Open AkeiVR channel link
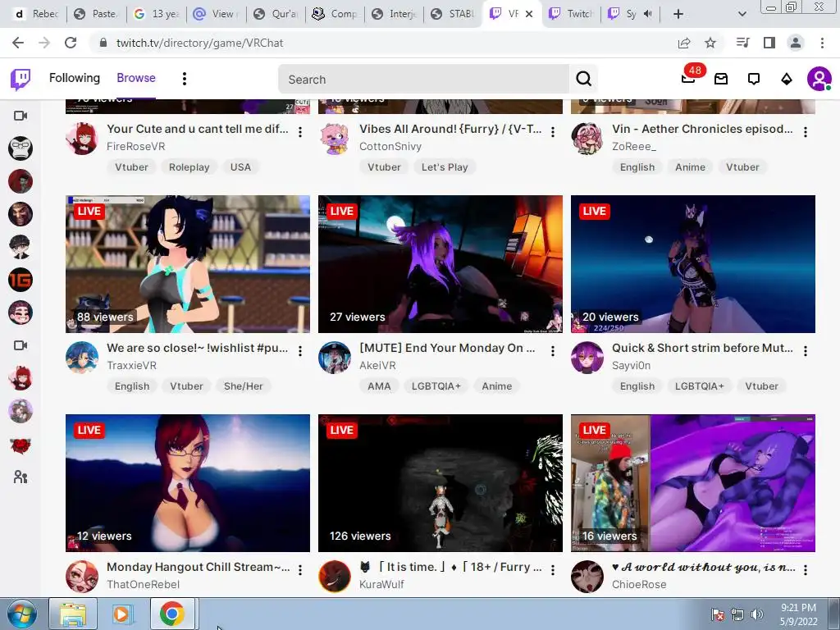Image resolution: width=840 pixels, height=630 pixels. [377, 365]
